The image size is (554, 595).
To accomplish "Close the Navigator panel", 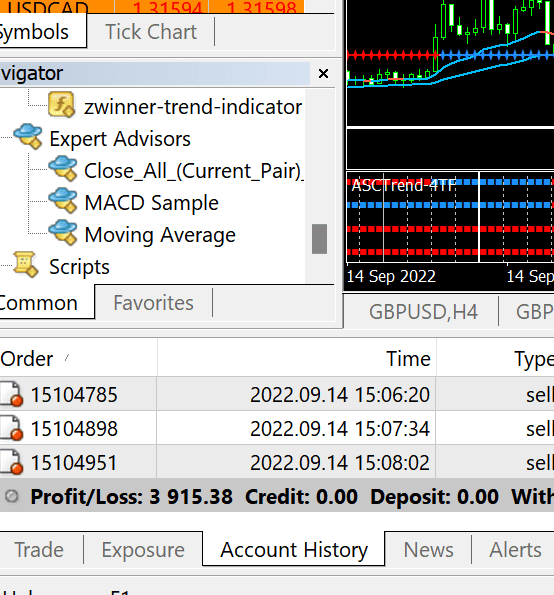I will point(323,73).
